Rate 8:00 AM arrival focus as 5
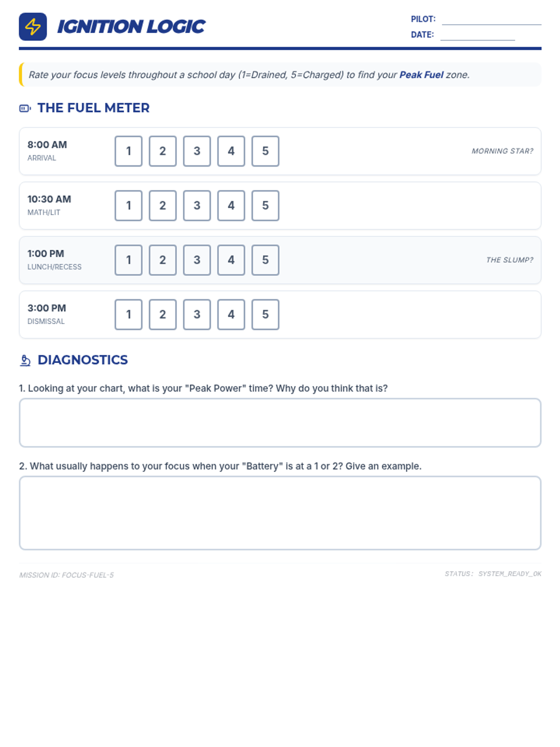The width and height of the screenshot is (560, 747). [x=265, y=151]
